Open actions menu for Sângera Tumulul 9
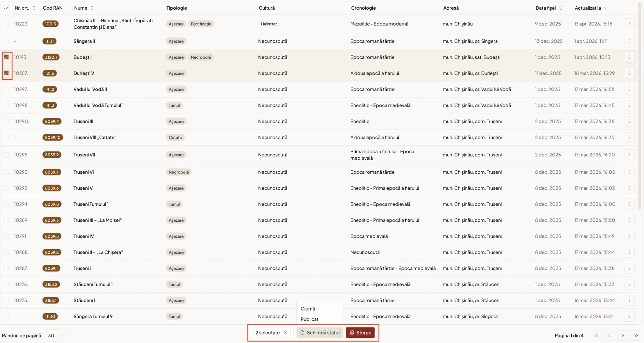Screen dimensions: 644x343 point(629,316)
